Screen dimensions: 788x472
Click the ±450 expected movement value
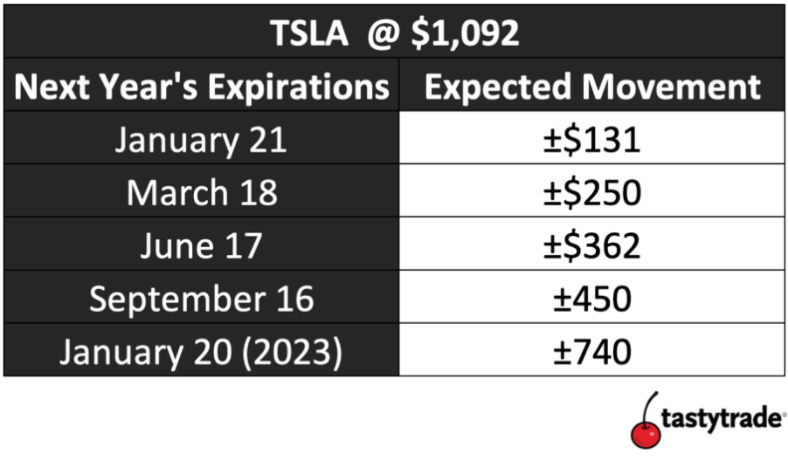592,299
